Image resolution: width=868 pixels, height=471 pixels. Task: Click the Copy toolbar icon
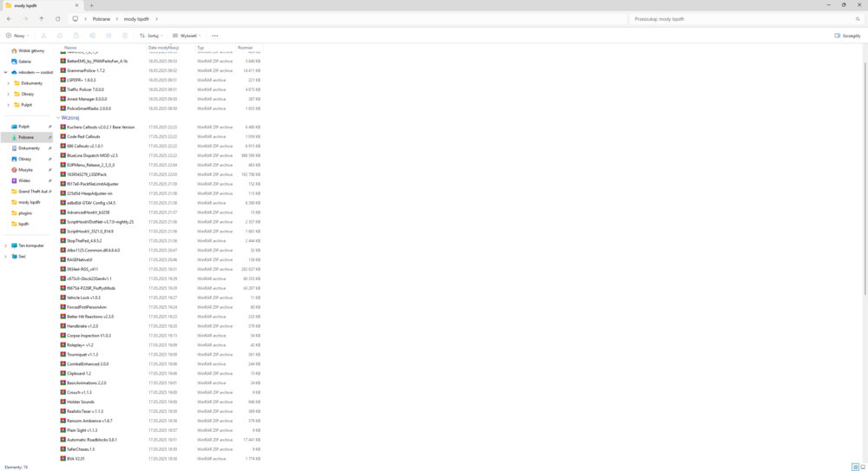(x=60, y=36)
